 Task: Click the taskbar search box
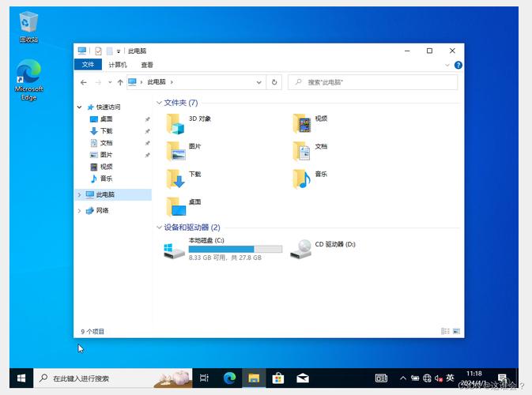[112, 378]
